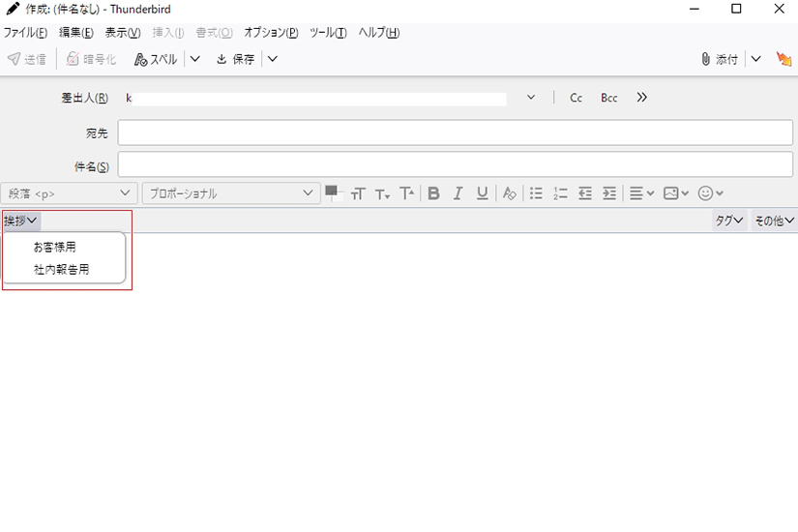Toggle underline text formatting
The image size is (798, 532).
483,193
